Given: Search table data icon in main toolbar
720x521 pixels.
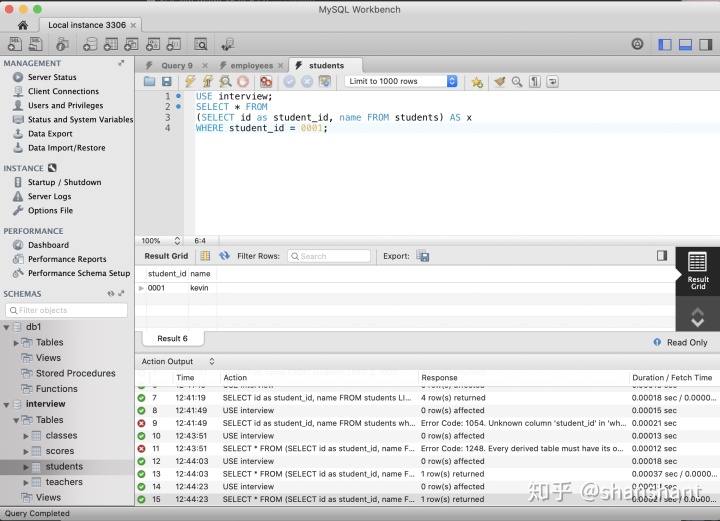Looking at the screenshot, I should tap(201, 44).
